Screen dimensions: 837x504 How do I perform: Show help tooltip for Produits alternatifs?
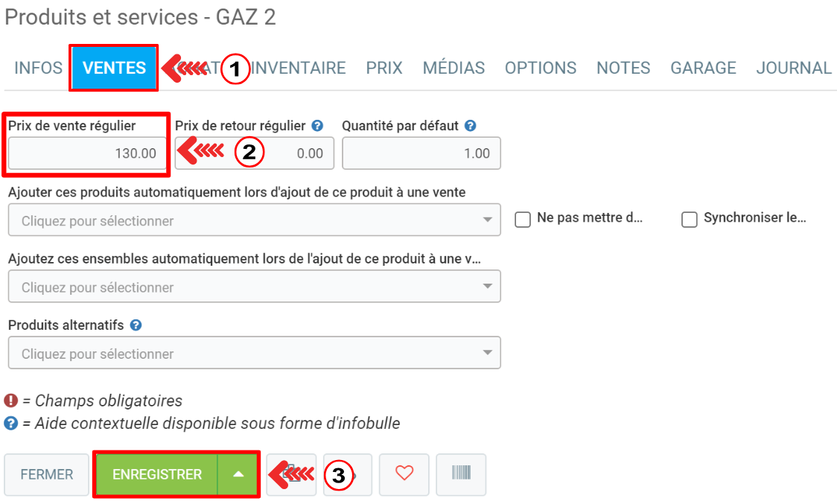[136, 325]
